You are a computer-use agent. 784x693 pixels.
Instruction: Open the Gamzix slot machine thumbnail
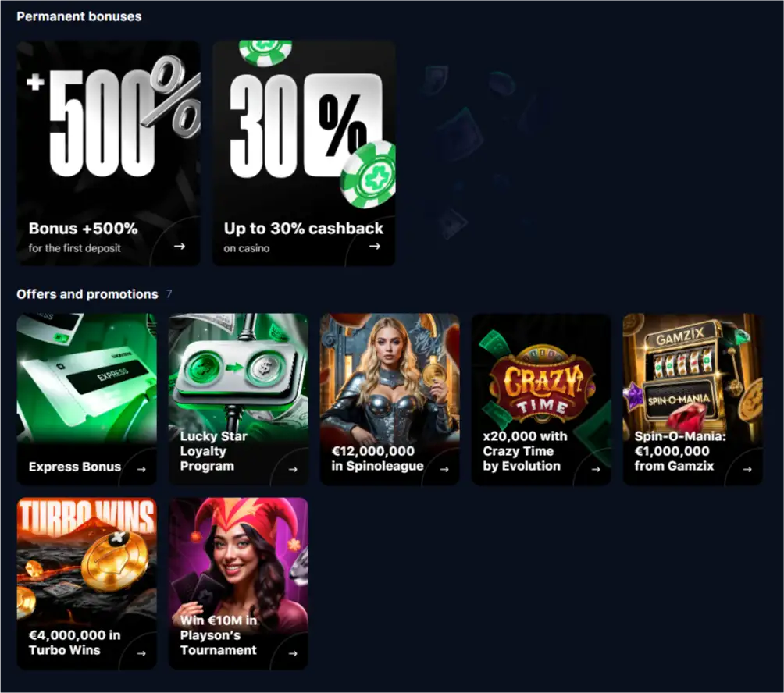click(x=693, y=371)
